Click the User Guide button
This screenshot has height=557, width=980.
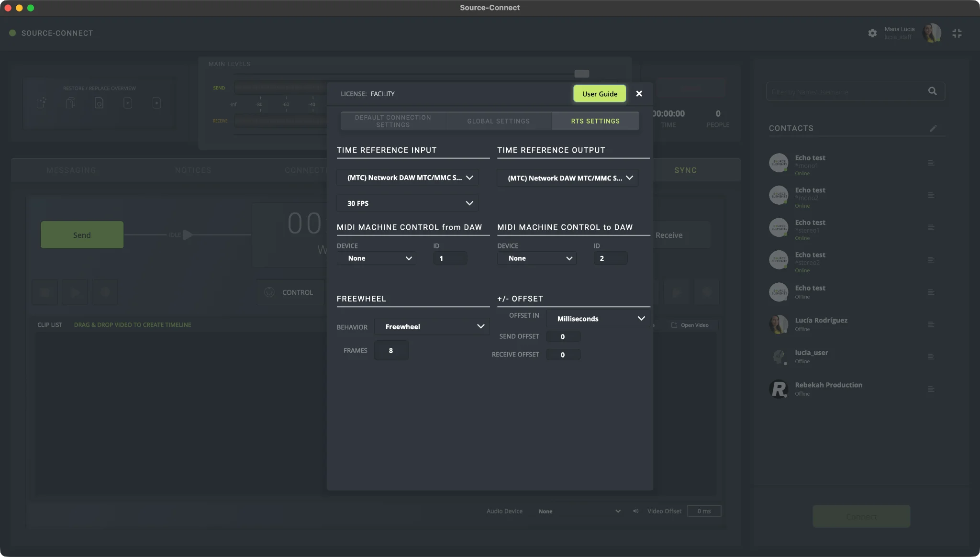coord(600,94)
